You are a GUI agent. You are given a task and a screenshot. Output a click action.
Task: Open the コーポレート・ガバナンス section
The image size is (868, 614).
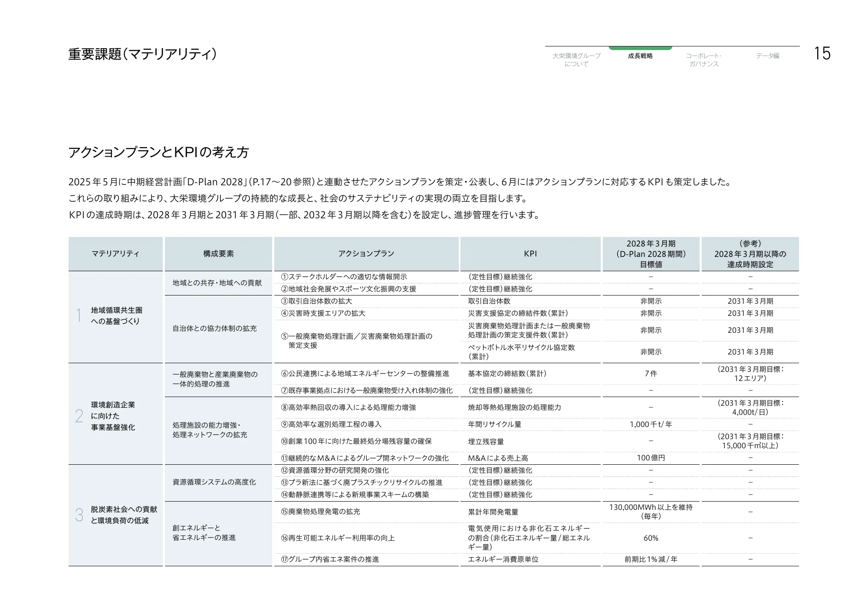coord(703,59)
